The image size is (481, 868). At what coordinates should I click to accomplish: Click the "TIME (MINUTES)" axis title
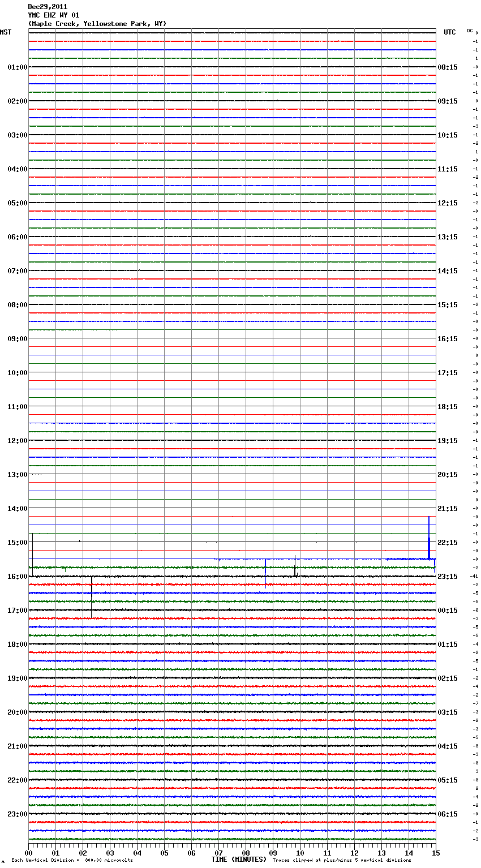point(239,860)
